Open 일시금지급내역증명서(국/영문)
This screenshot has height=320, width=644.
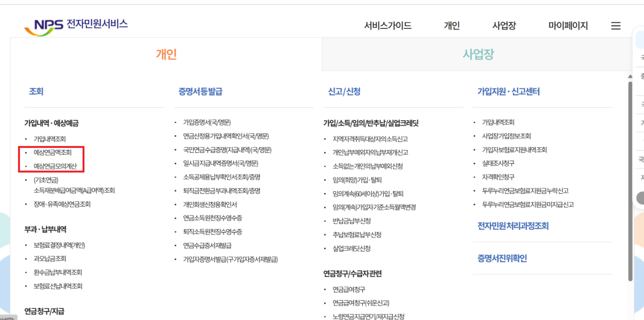(221, 163)
